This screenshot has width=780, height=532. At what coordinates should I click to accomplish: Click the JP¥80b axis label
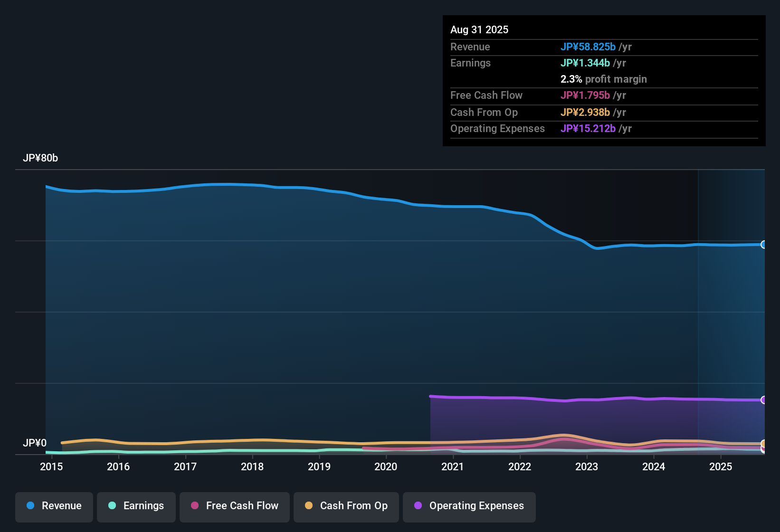[41, 158]
